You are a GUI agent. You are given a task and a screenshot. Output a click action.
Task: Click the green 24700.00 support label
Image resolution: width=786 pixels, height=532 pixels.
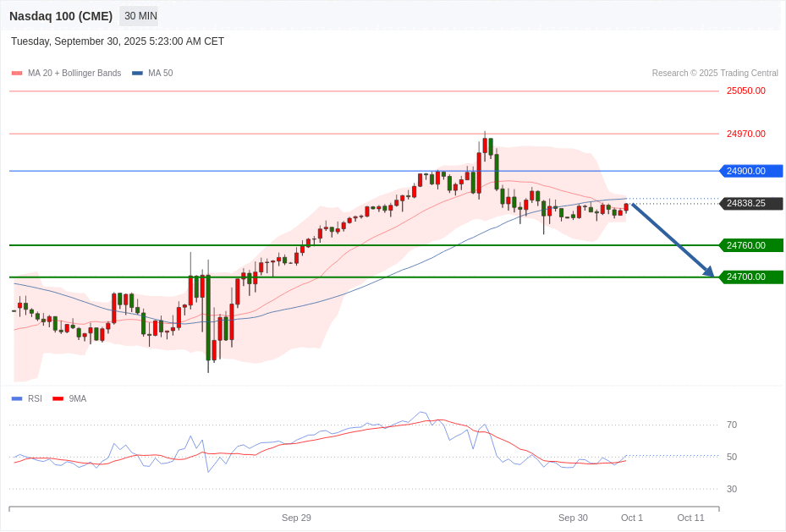[x=751, y=277]
